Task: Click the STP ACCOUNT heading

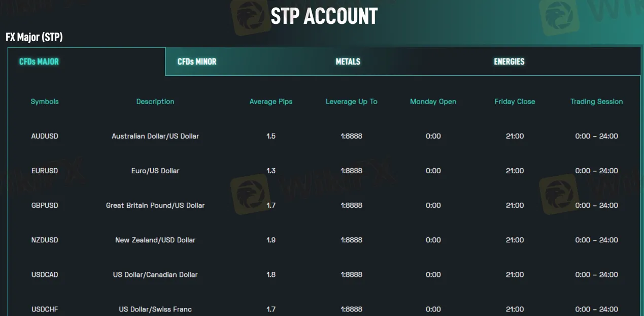Action: click(x=324, y=16)
